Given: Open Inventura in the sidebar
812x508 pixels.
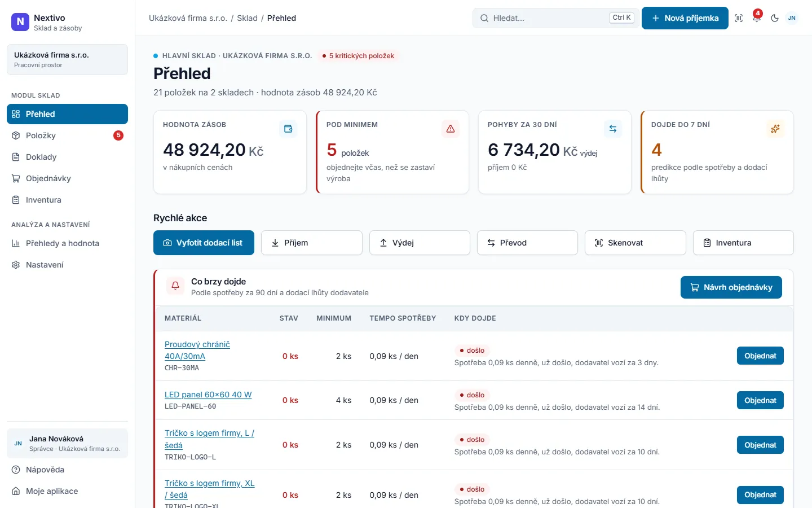Looking at the screenshot, I should click(67, 200).
